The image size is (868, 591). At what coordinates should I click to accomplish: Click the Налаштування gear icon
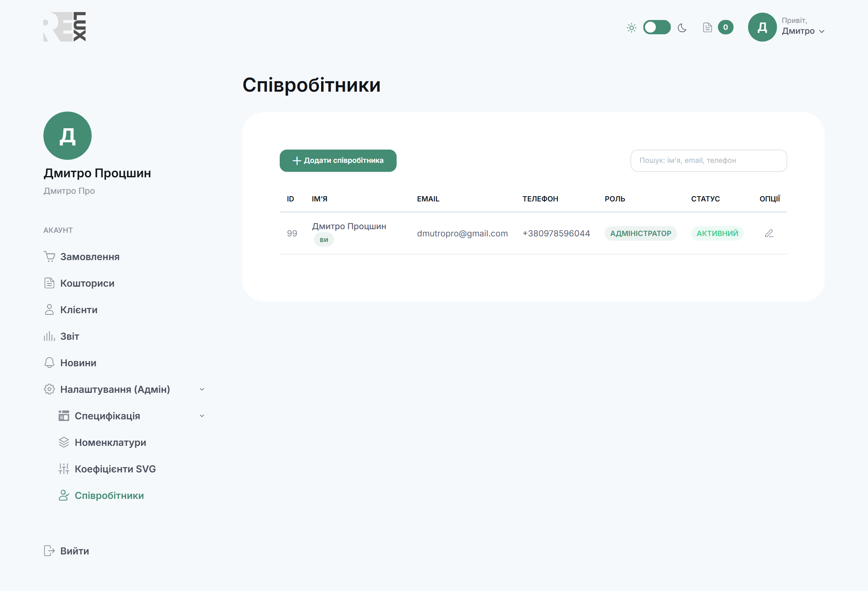(x=49, y=389)
